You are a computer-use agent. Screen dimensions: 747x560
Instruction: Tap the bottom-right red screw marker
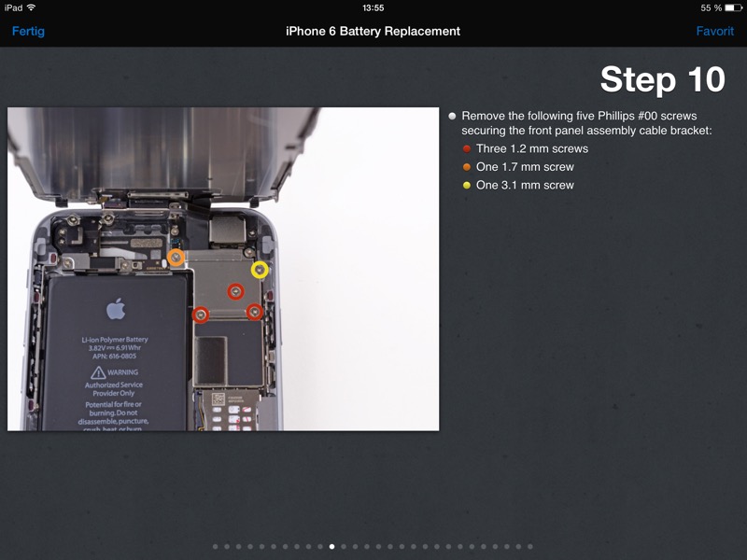253,312
